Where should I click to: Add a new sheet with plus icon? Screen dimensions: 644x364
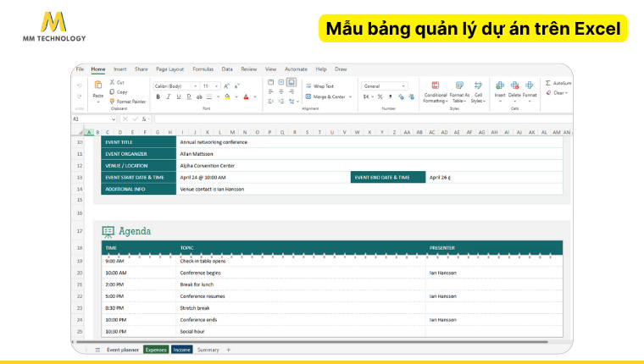point(228,350)
